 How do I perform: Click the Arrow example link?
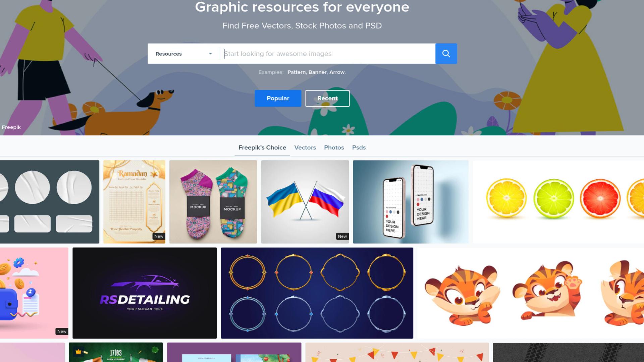click(x=337, y=72)
